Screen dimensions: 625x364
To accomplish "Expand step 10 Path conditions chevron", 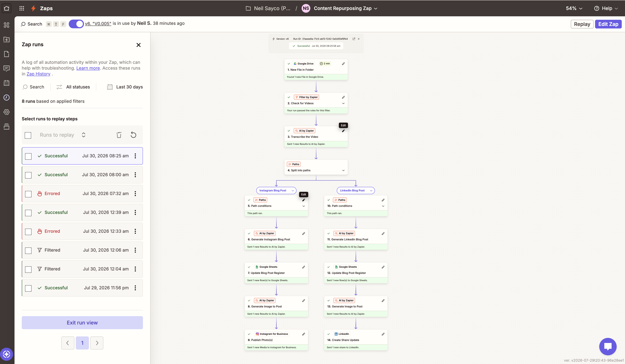I will 383,206.
